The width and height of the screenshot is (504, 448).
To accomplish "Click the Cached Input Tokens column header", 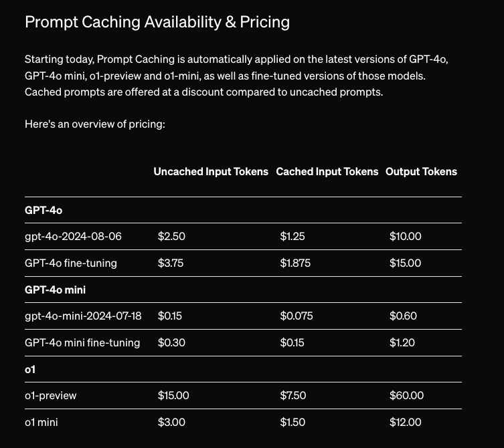I will coord(327,172).
